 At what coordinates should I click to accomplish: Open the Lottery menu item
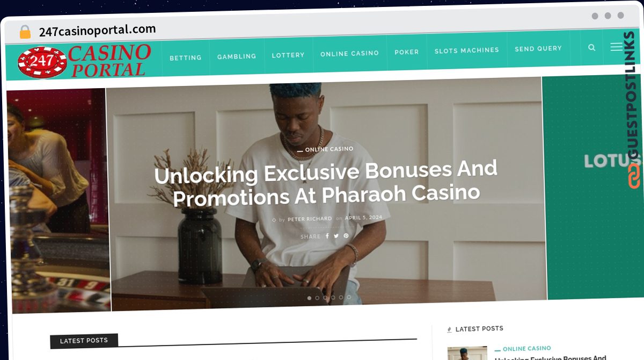click(x=288, y=55)
